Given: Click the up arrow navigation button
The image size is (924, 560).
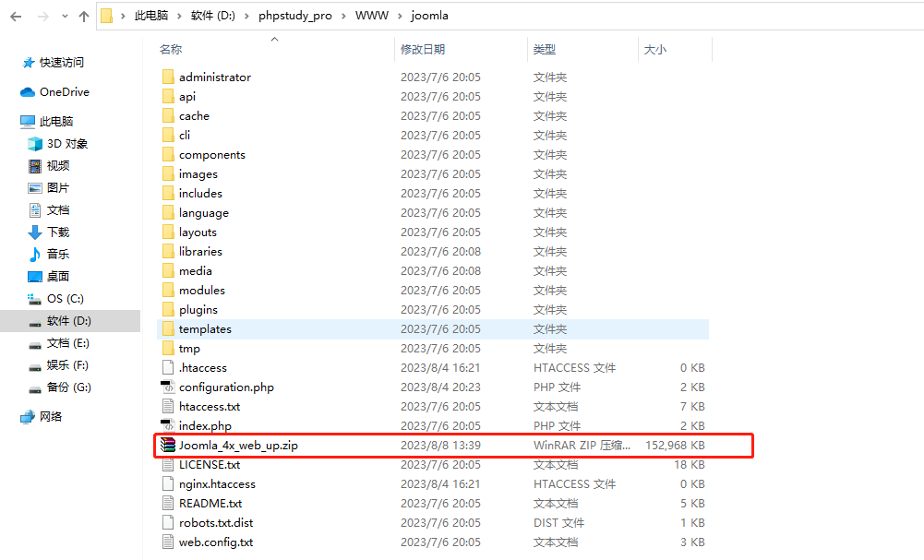Looking at the screenshot, I should point(84,16).
